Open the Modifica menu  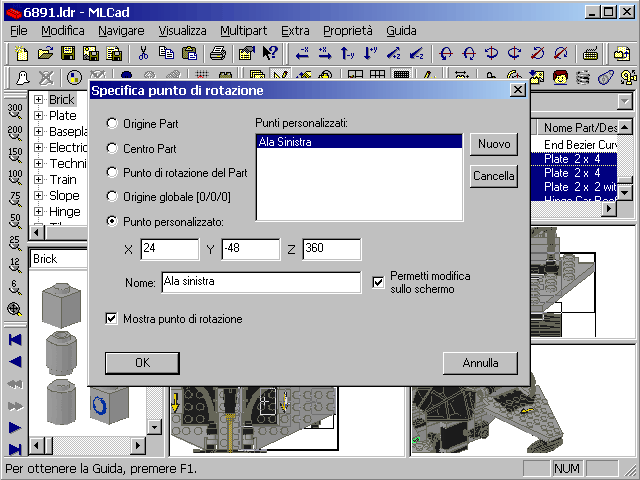(x=63, y=31)
